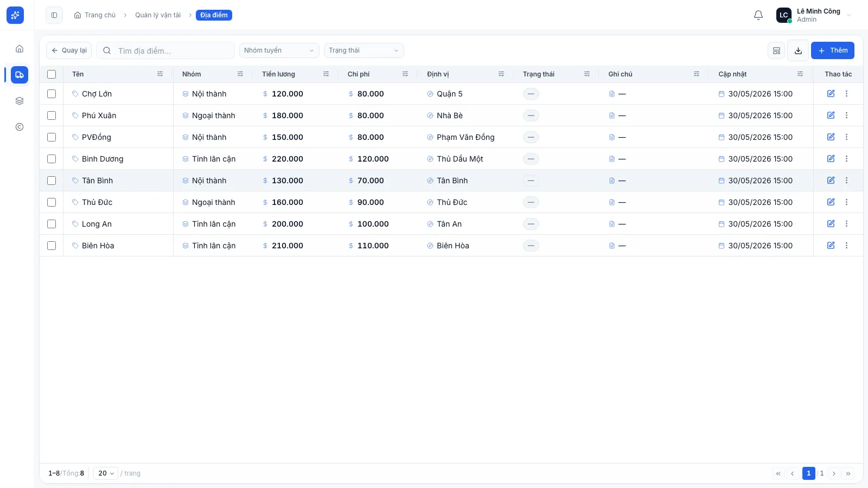Click the download export icon
This screenshot has height=488, width=868.
798,50
